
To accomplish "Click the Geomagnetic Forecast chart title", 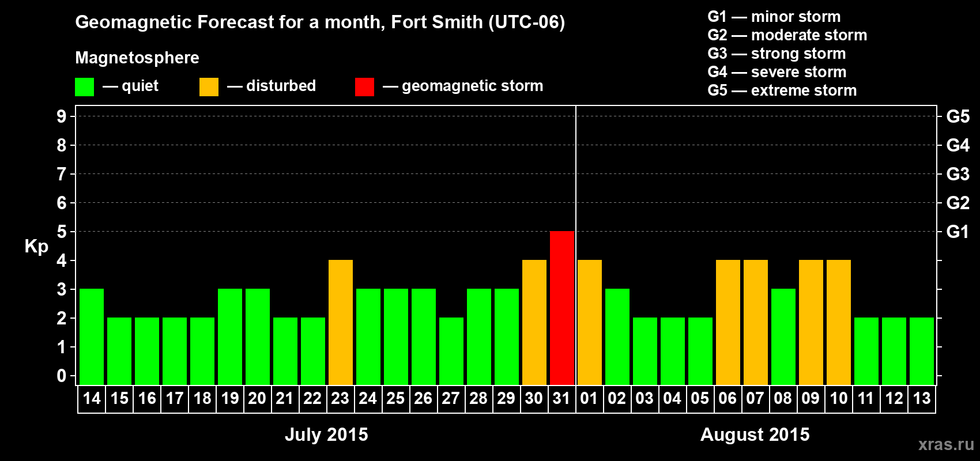I will coord(320,22).
